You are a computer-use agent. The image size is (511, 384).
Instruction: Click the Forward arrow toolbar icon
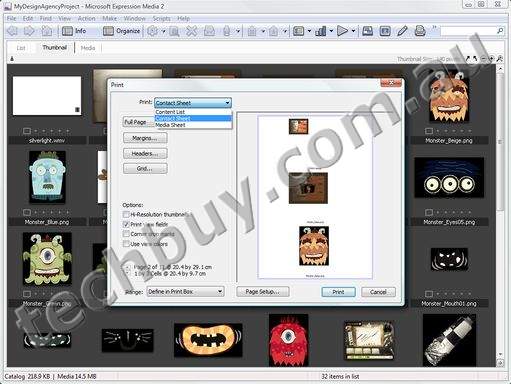tap(29, 31)
